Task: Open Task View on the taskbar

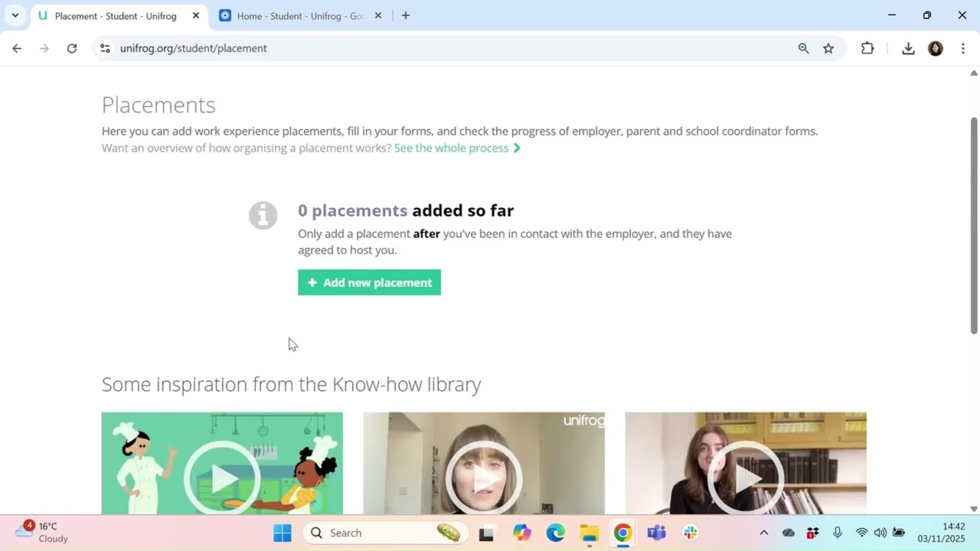Action: pos(486,533)
